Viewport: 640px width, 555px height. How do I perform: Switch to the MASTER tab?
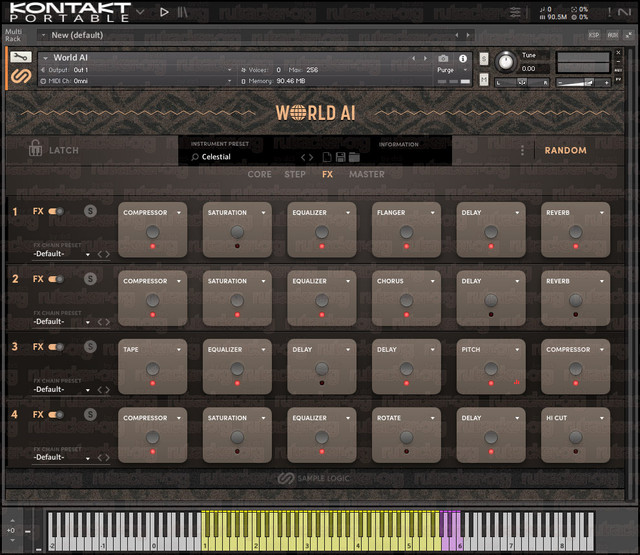tap(367, 174)
